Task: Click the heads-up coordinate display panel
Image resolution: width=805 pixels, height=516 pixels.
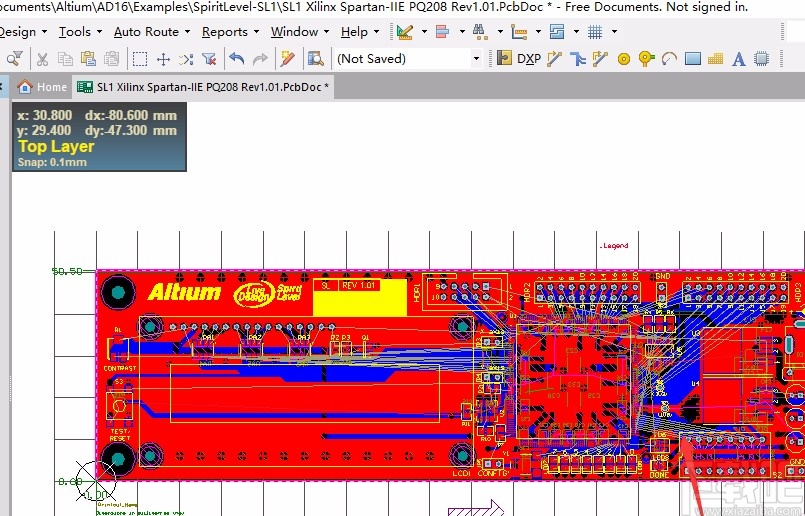Action: [x=99, y=137]
